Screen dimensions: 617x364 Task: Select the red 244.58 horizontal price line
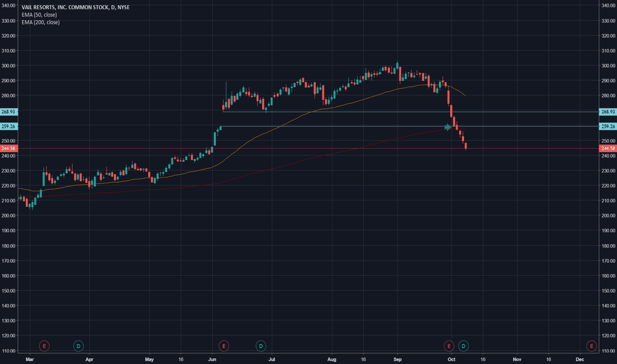pos(307,148)
